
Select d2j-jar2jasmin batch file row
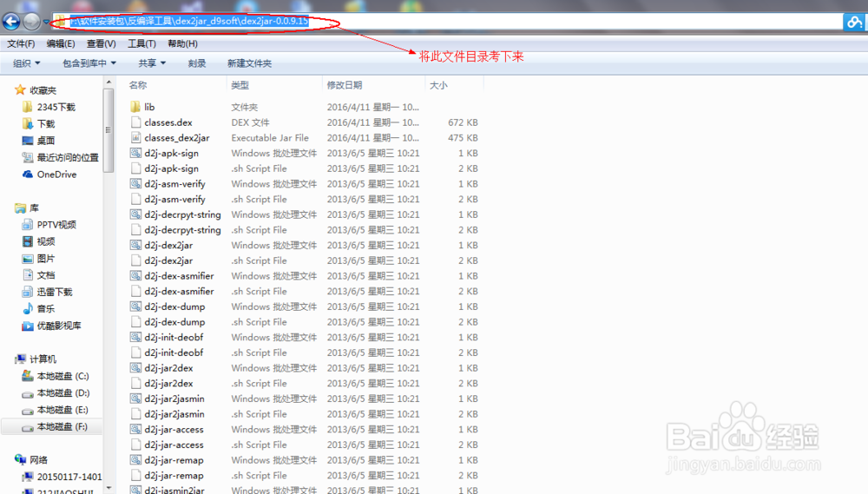(x=303, y=398)
